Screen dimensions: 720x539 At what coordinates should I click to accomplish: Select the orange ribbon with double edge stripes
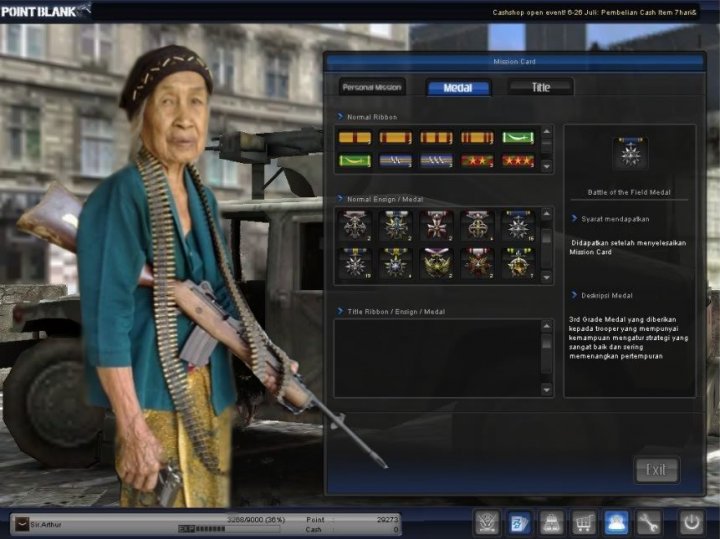pyautogui.click(x=477, y=137)
